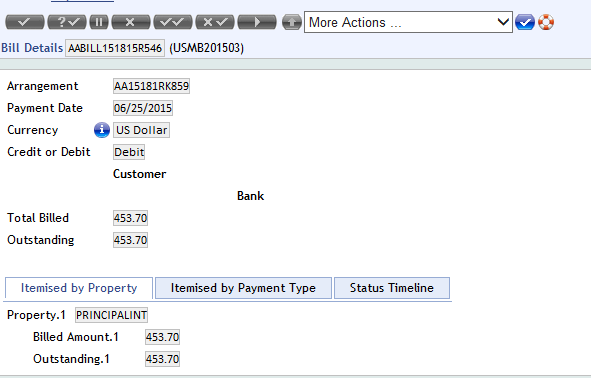Image resolution: width=591 pixels, height=378 pixels.
Task: Click the Debit field
Action: click(129, 152)
